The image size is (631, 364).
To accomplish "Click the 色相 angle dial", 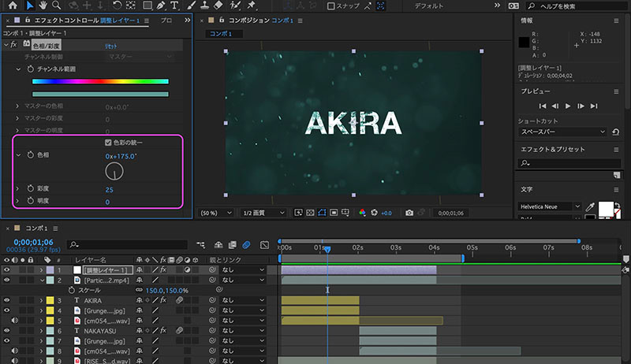I will click(x=114, y=171).
